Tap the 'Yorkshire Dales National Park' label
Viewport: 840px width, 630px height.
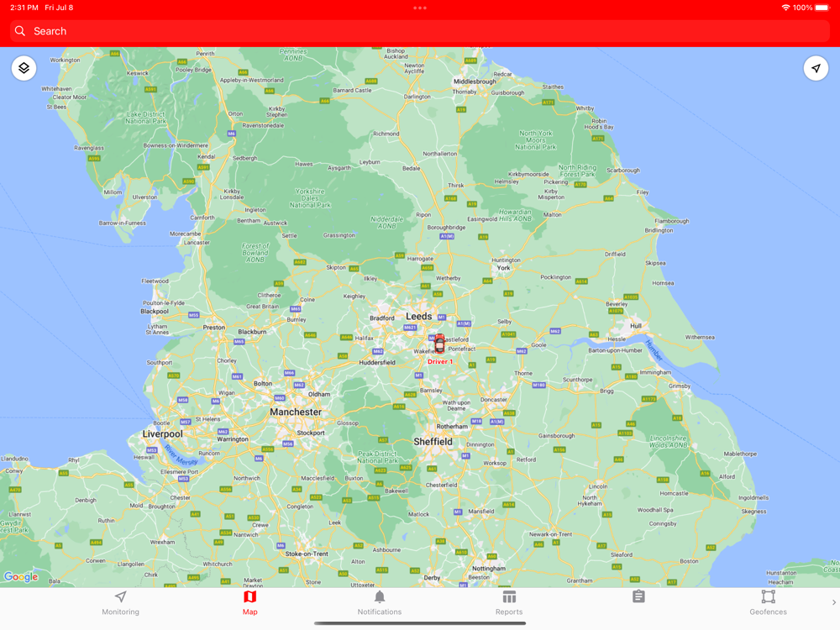310,198
